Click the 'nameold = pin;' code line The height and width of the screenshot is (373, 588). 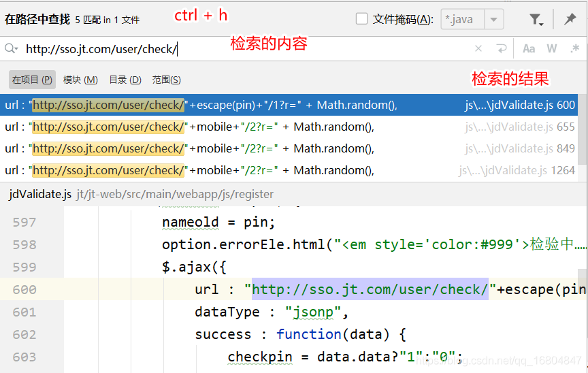pos(218,223)
